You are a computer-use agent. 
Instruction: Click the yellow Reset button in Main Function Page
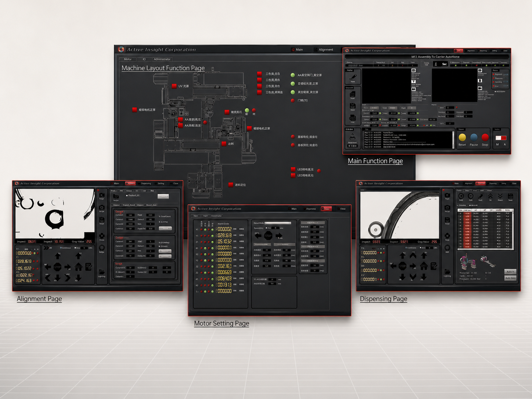pyautogui.click(x=462, y=137)
